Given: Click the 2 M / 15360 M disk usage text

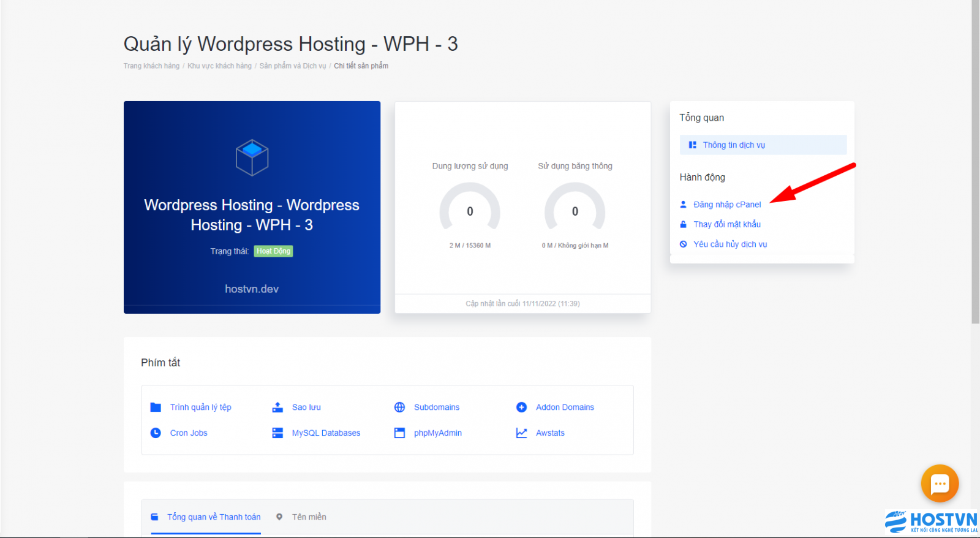Looking at the screenshot, I should (470, 246).
